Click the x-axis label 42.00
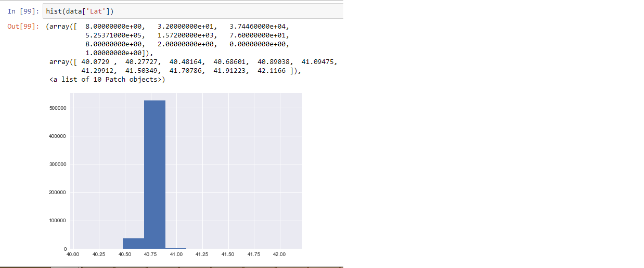 [x=279, y=254]
